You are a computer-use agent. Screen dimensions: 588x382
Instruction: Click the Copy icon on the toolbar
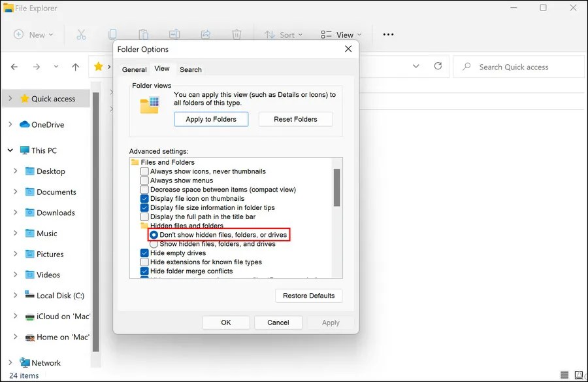coord(112,34)
